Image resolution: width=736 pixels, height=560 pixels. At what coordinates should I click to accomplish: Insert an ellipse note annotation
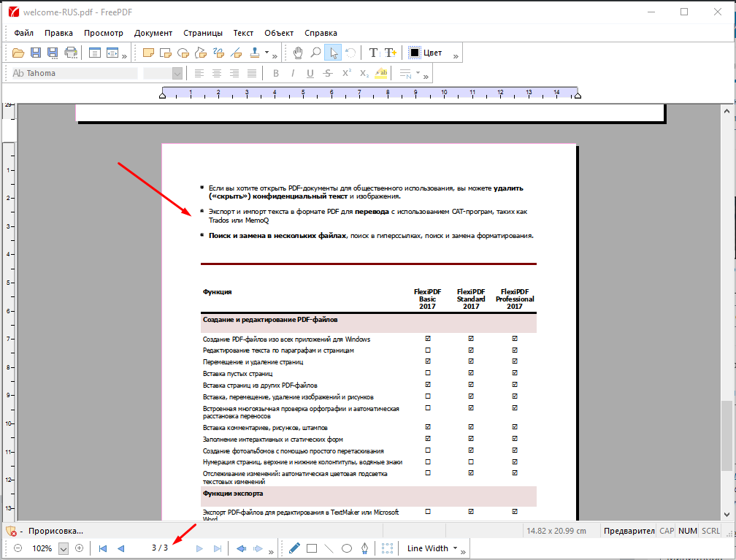tap(183, 53)
